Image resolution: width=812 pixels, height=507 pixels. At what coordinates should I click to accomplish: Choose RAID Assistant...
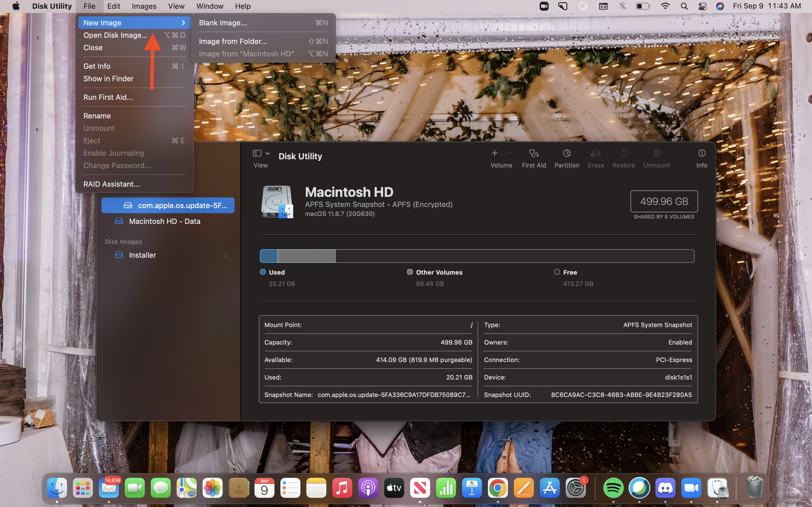point(134,184)
